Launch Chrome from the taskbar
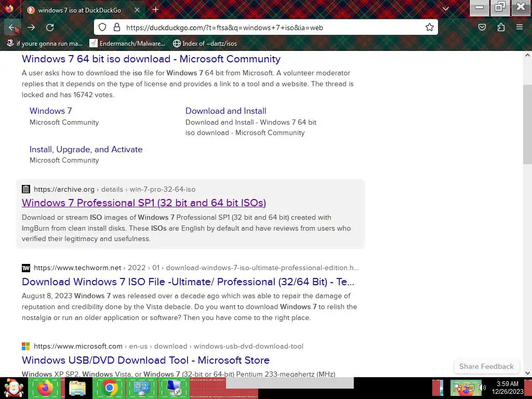 click(109, 388)
